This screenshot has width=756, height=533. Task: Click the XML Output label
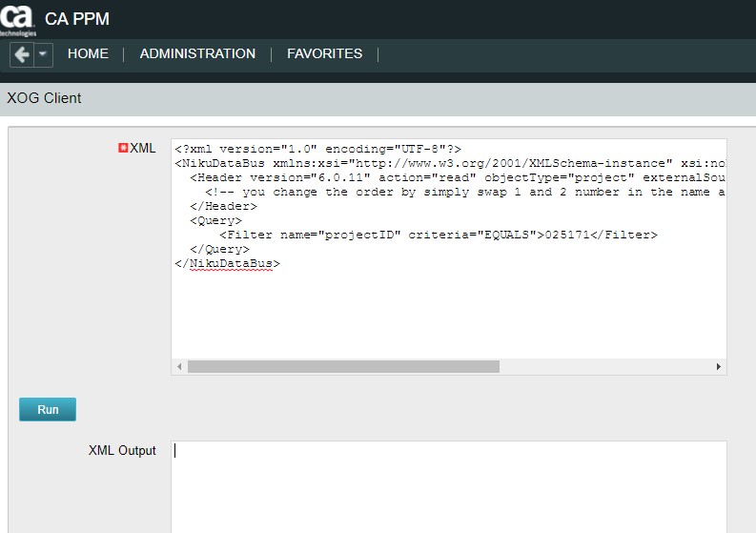122,450
